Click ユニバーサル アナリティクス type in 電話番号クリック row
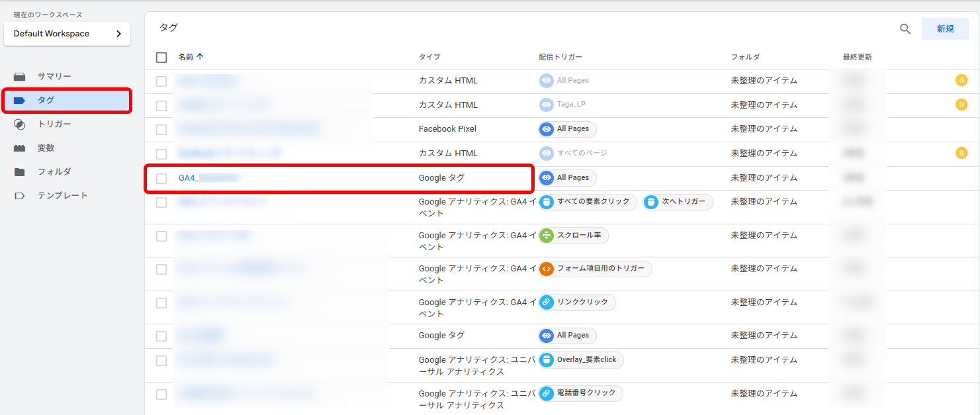 pos(477,399)
